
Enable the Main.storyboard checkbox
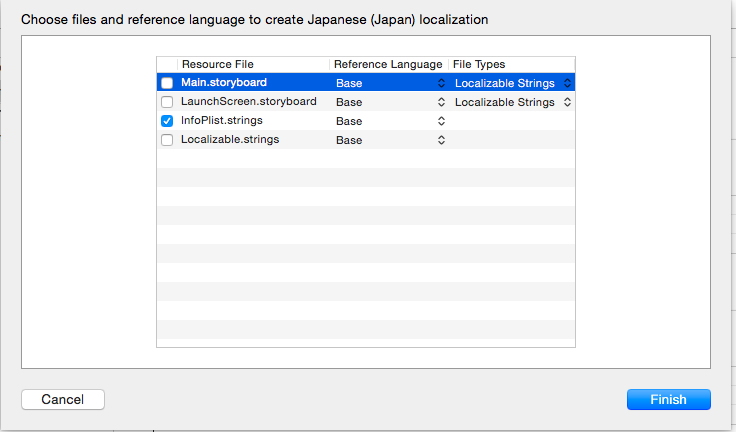pos(167,83)
